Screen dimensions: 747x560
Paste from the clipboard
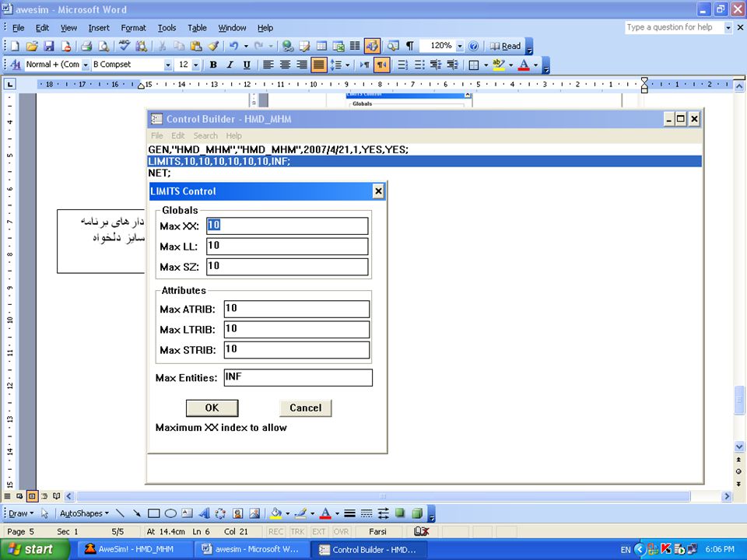(x=196, y=46)
